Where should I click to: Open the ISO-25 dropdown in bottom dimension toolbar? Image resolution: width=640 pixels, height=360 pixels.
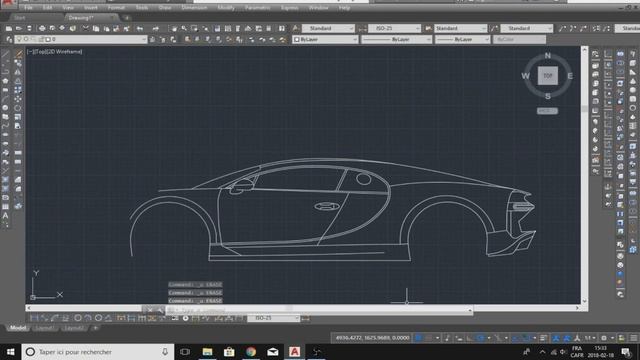(273, 318)
